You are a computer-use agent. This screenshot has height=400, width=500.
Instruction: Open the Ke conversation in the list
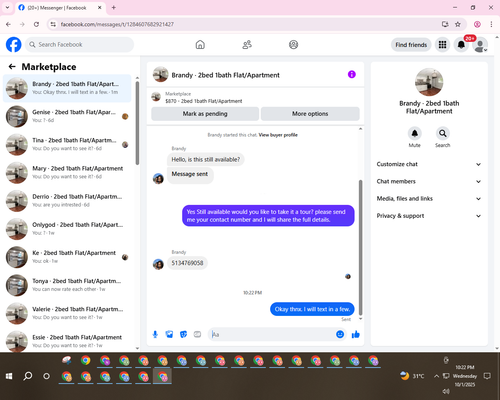coord(67,257)
